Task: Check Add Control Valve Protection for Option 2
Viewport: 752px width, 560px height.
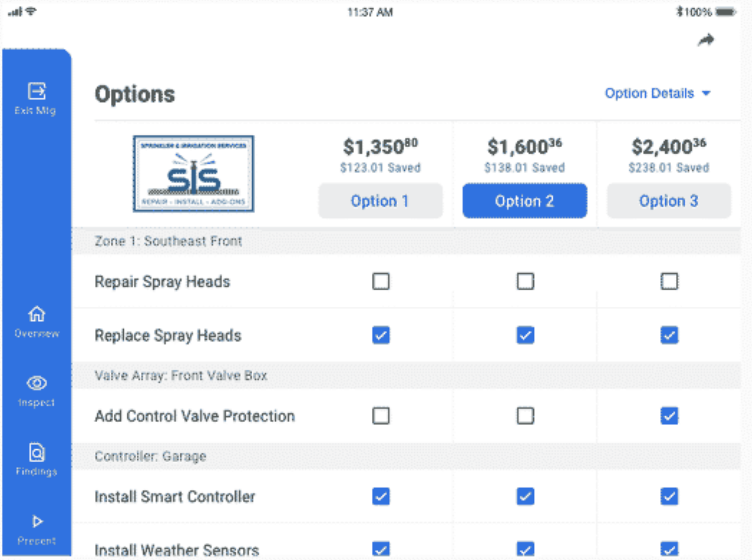Action: (x=525, y=416)
